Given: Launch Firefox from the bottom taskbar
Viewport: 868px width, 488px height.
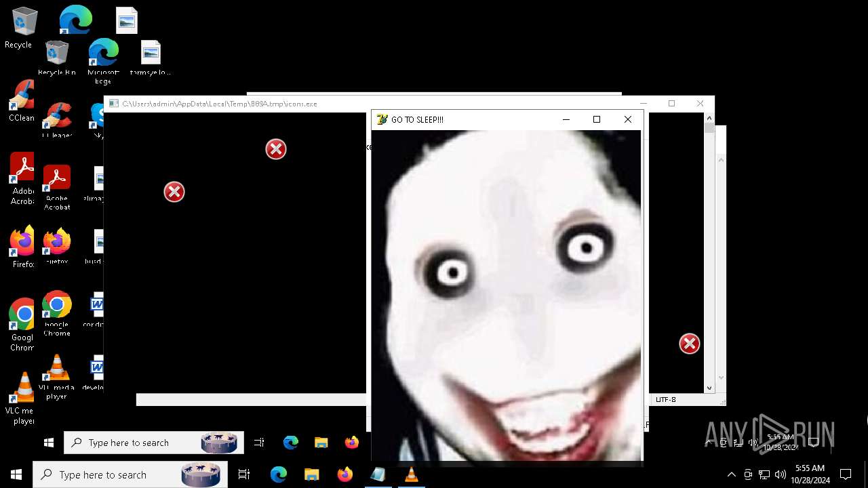Looking at the screenshot, I should [x=344, y=474].
